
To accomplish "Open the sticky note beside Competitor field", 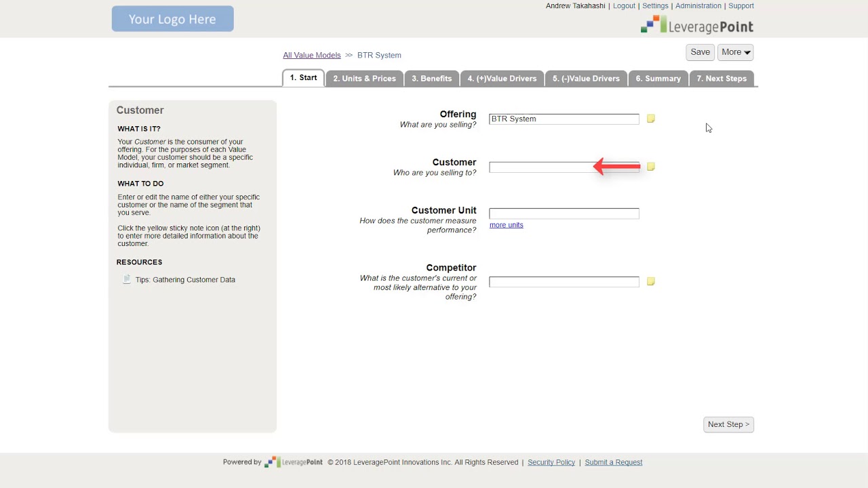I will (651, 281).
